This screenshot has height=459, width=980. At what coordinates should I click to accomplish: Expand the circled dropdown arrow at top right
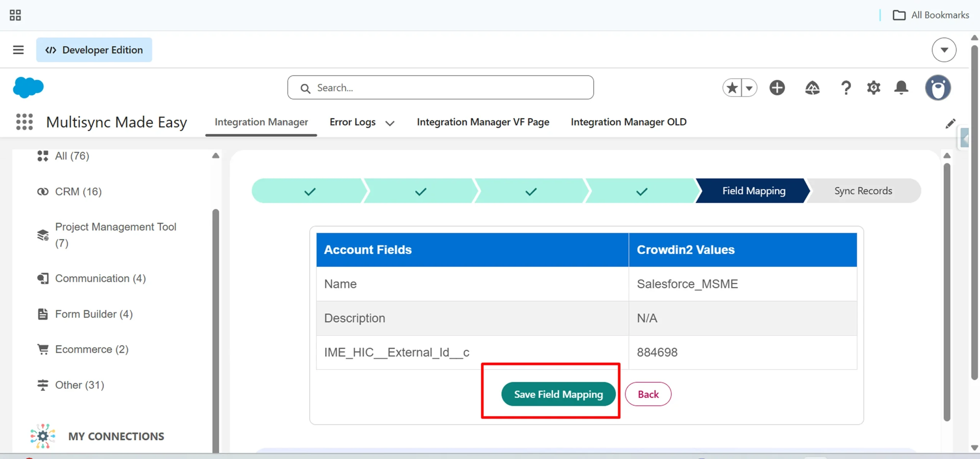[944, 50]
